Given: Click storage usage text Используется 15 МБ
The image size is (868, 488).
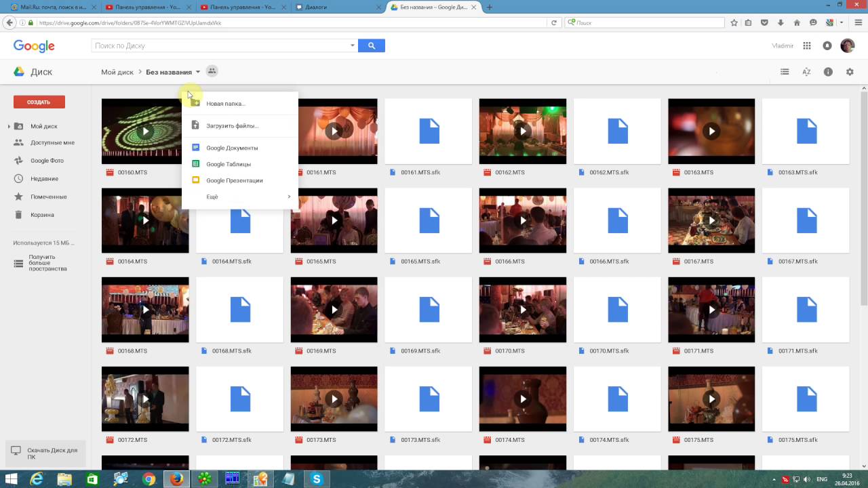Looking at the screenshot, I should 44,243.
